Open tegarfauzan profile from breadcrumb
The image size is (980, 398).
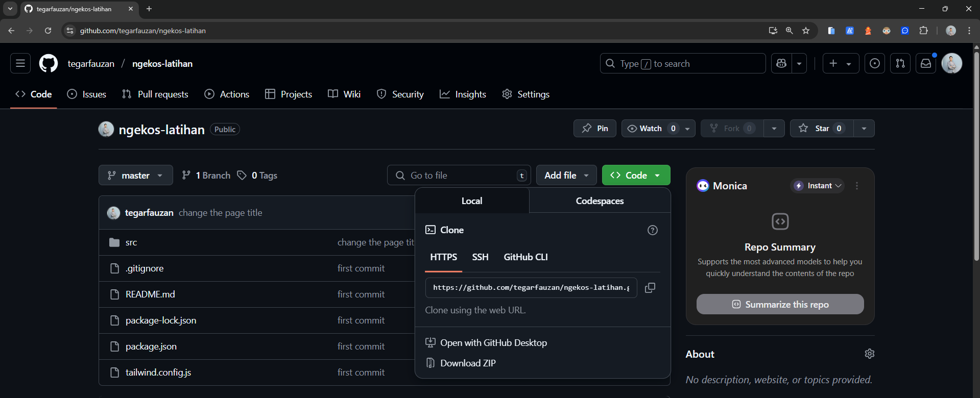91,64
